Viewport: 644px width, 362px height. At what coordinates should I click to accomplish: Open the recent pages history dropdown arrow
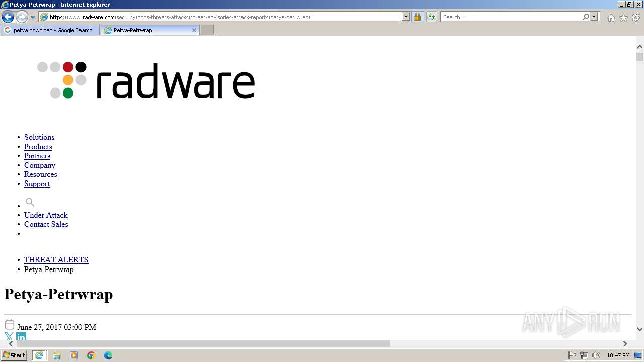[x=33, y=17]
